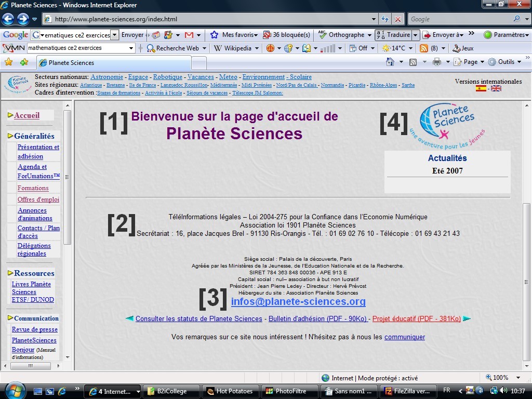Open the Favorites Center gold star

(9, 62)
